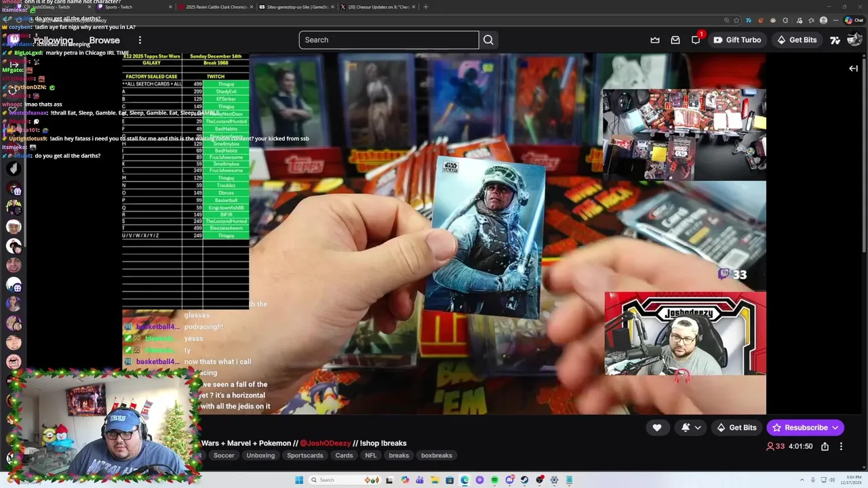The height and width of the screenshot is (488, 868).
Task: Open Microsoft Store taskbar icon
Action: point(450,480)
